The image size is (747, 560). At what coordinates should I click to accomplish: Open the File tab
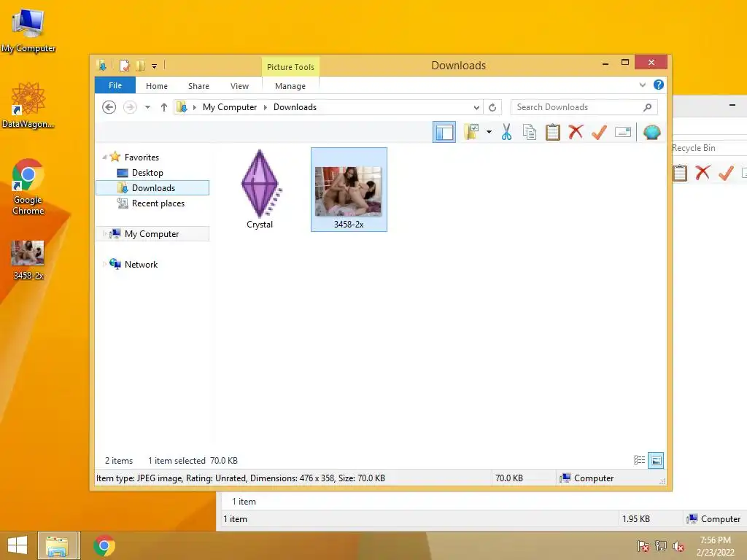click(115, 85)
